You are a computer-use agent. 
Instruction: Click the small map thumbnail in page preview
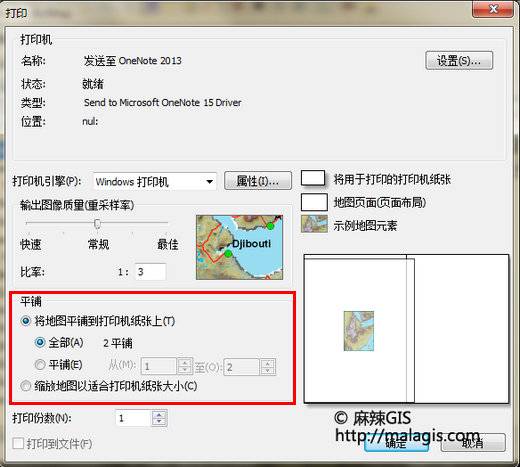coord(359,331)
